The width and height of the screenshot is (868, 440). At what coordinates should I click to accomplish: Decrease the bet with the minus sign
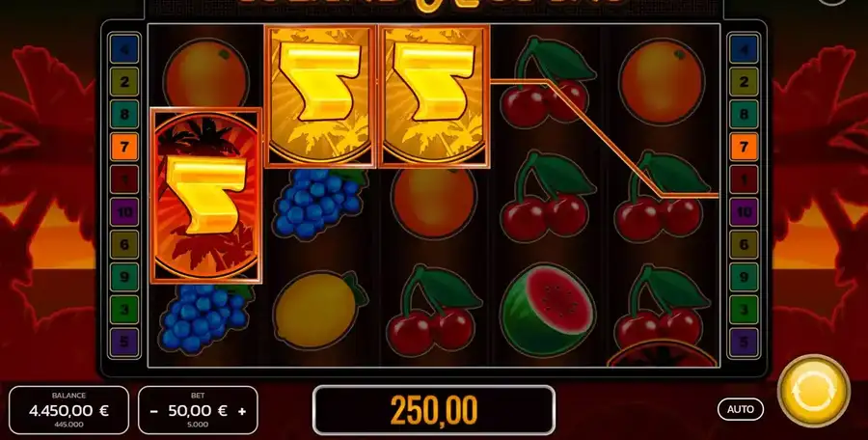coord(154,411)
